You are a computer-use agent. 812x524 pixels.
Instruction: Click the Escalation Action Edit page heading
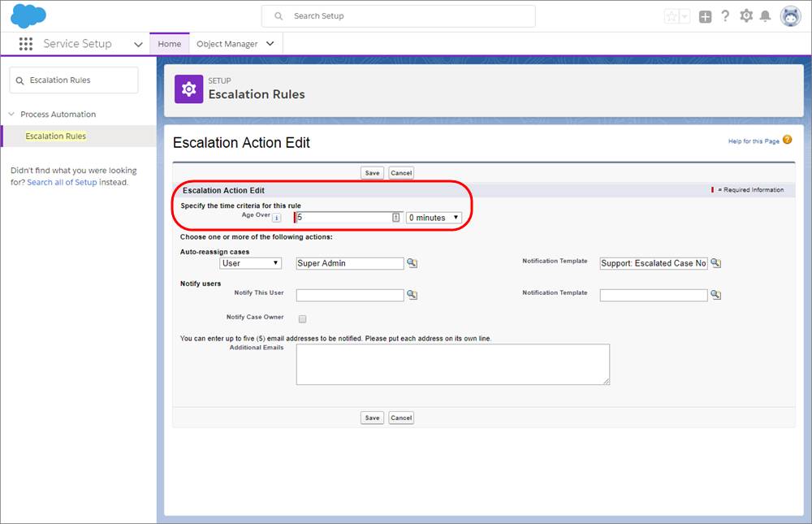coord(241,142)
